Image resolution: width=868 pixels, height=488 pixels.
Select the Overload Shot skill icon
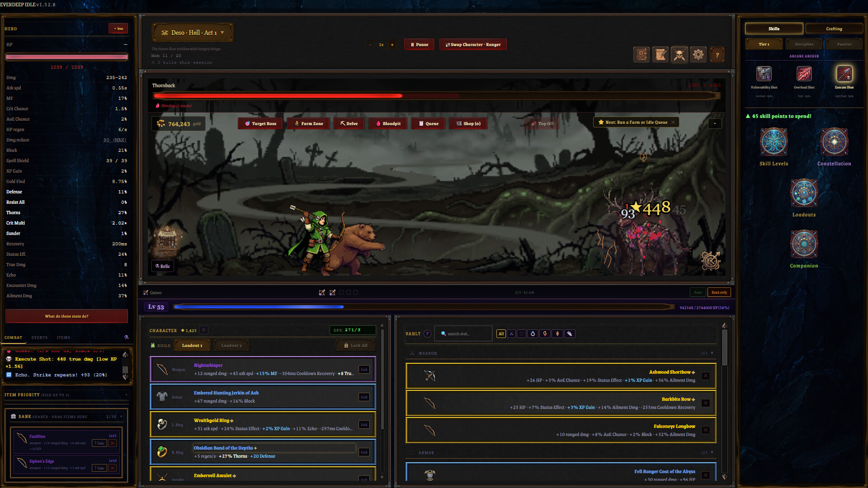click(804, 74)
